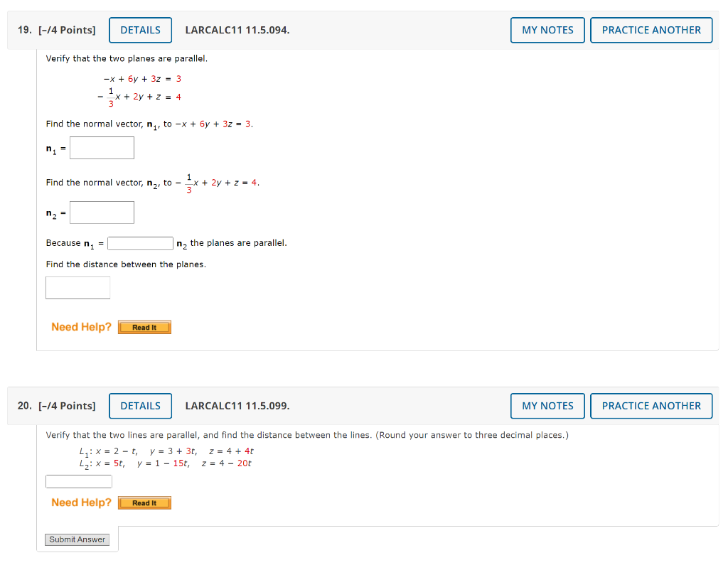Click the [-/4 Points] label of question 20
This screenshot has height=570, width=728.
[68, 406]
